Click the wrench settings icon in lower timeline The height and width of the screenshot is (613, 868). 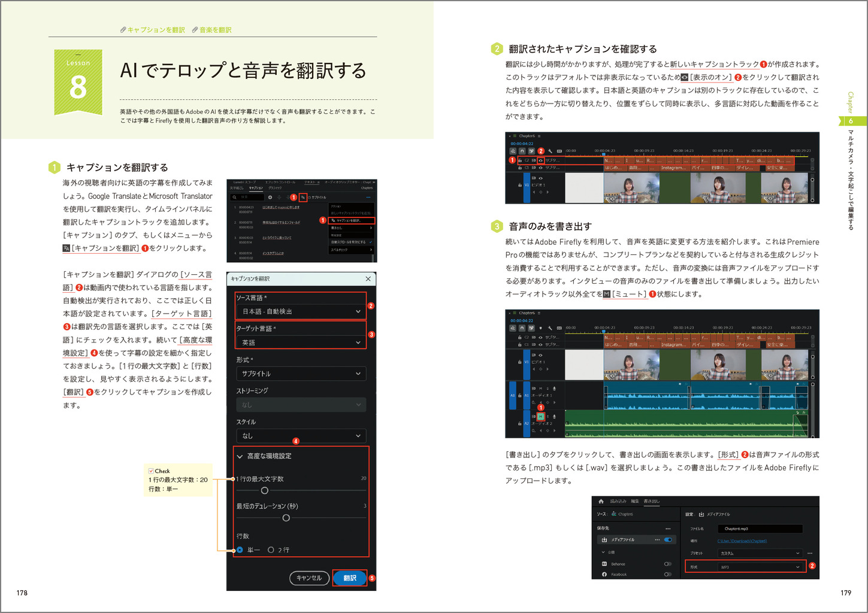pos(549,328)
